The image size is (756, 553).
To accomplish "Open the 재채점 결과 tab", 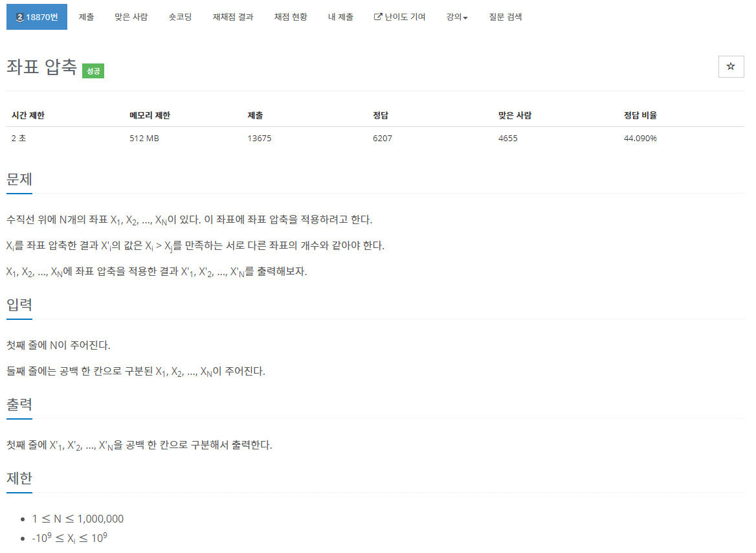I will click(x=233, y=17).
